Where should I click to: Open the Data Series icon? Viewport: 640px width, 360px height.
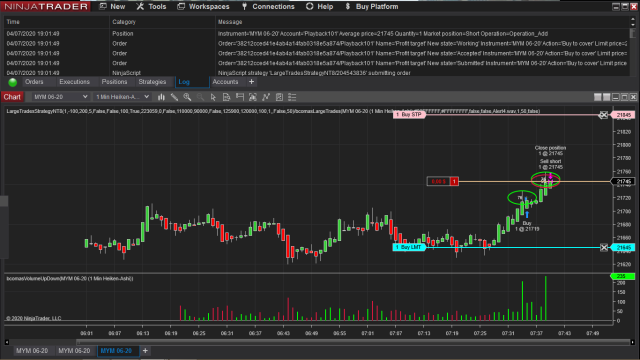click(253, 97)
